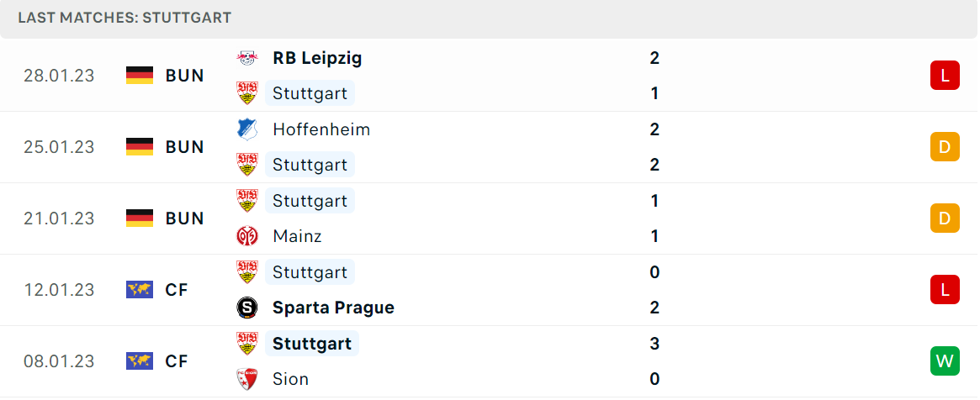The width and height of the screenshot is (980, 400).
Task: Click the RB Leipzig club logo
Action: tap(247, 58)
